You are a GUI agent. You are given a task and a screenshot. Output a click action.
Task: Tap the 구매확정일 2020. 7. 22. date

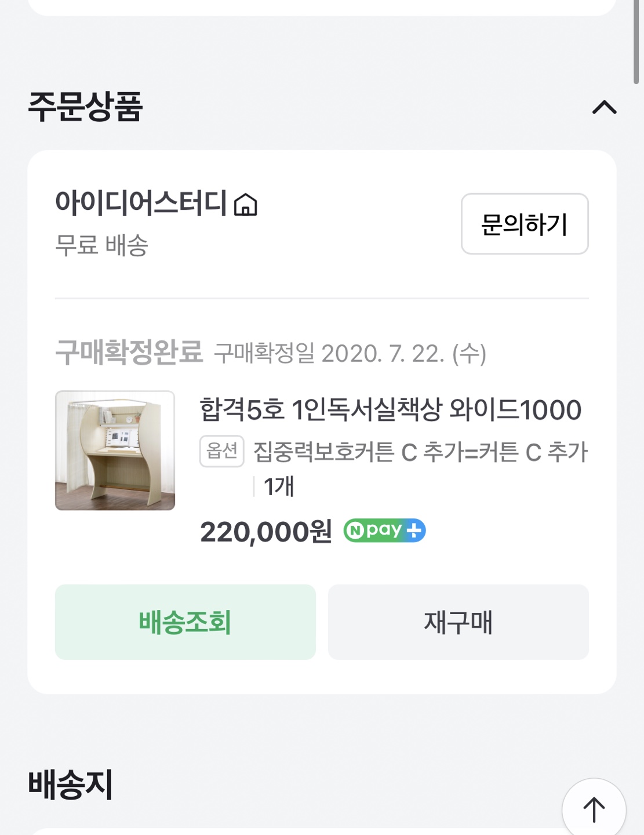click(x=350, y=353)
